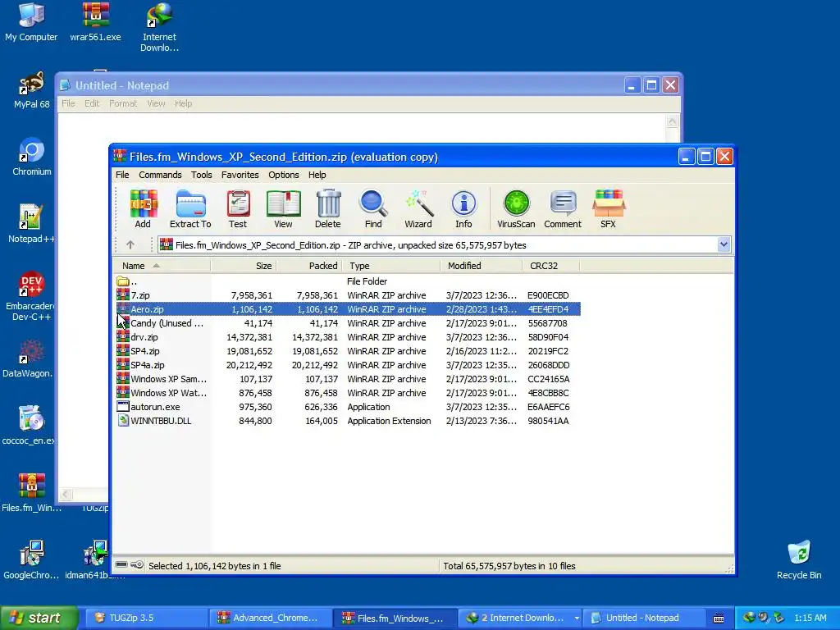
Task: Select the Recycle Bin icon
Action: click(x=799, y=560)
